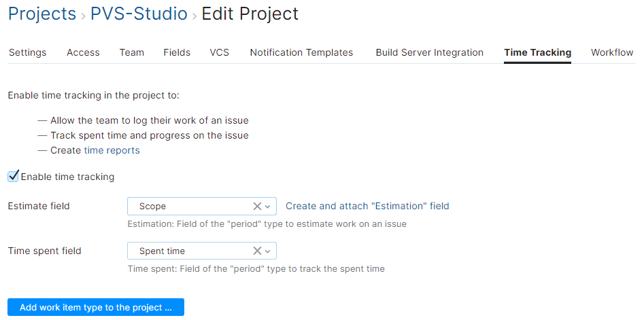
Task: Expand the Estimate field Scope dropdown arrow
Action: click(268, 206)
